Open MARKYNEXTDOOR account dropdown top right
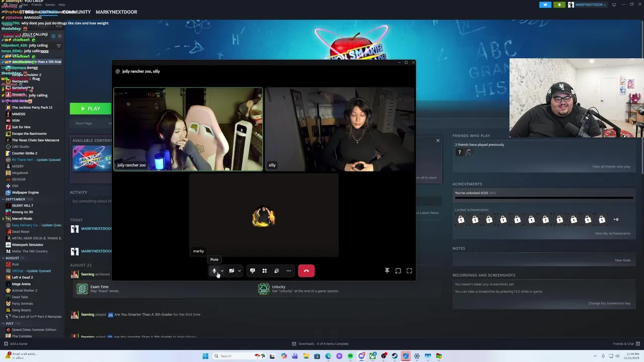Screen dimensions: 644x362 pyautogui.click(x=587, y=5)
